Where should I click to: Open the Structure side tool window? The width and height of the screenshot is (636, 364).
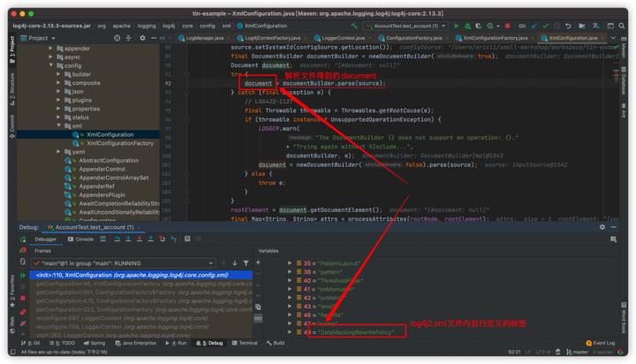click(12, 88)
